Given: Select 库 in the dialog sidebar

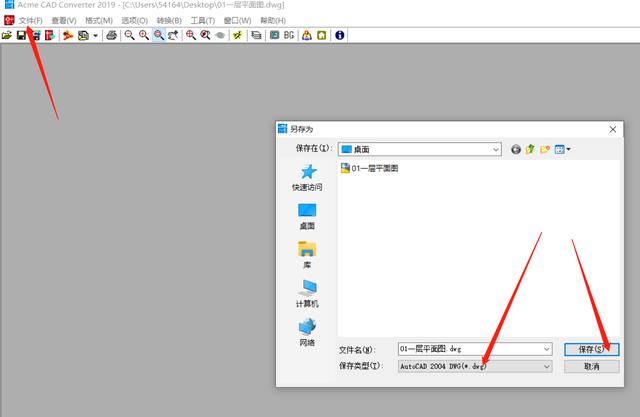Looking at the screenshot, I should click(307, 255).
